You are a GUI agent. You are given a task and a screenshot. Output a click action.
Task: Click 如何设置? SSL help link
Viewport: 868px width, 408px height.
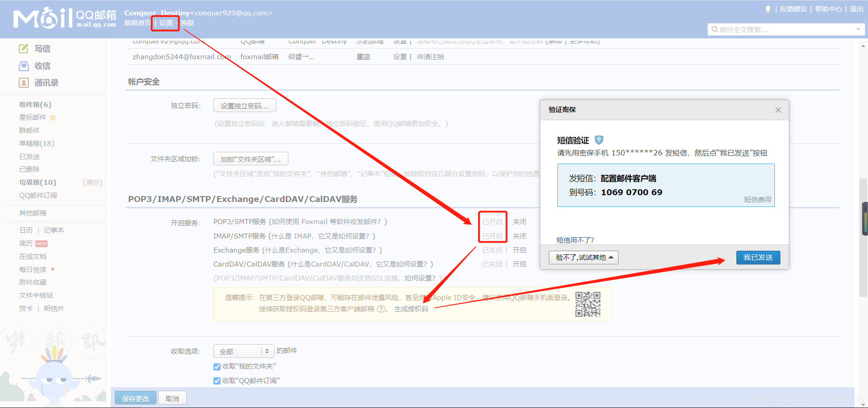coord(420,278)
